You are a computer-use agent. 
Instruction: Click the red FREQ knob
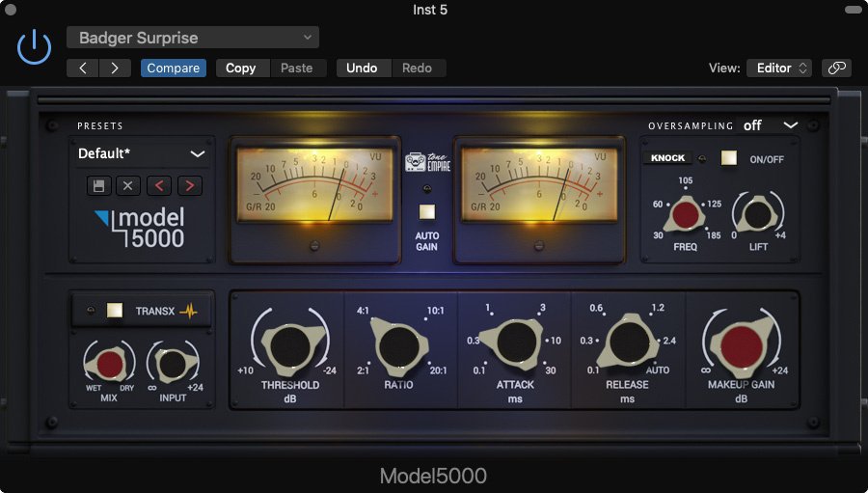coord(686,215)
